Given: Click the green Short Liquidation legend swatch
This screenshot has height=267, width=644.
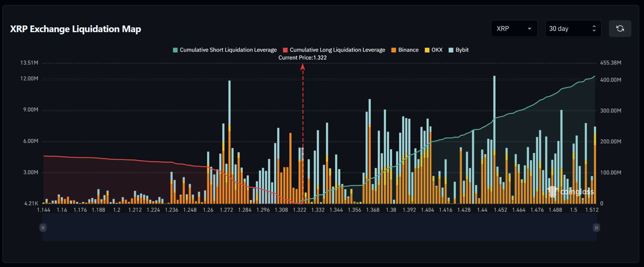Looking at the screenshot, I should pyautogui.click(x=175, y=50).
